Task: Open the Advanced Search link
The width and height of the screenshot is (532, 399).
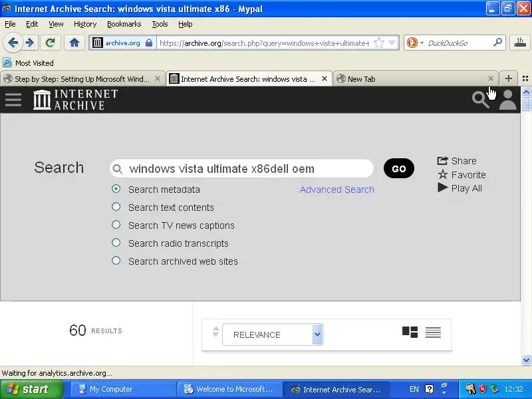Action: point(336,190)
